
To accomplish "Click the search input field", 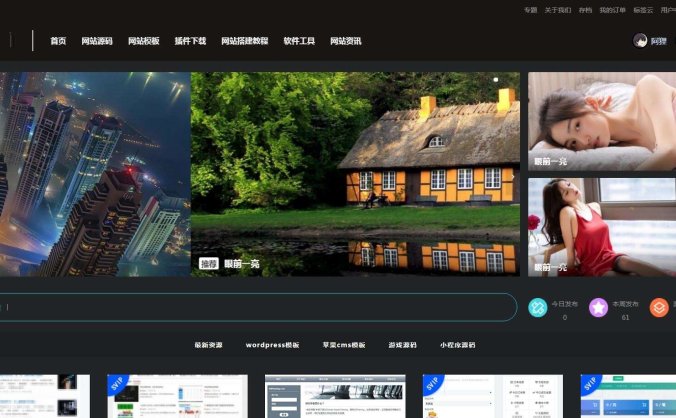I will (x=250, y=307).
